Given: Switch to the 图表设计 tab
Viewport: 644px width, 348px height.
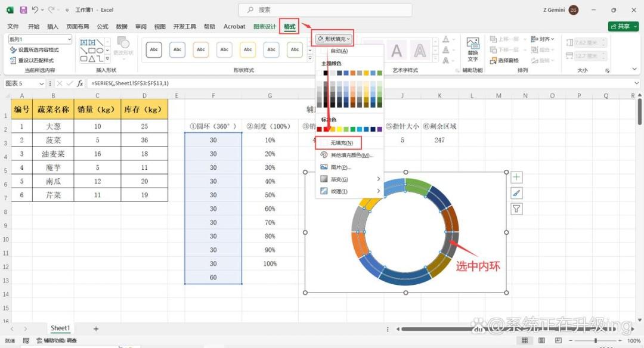Looking at the screenshot, I should (x=265, y=26).
